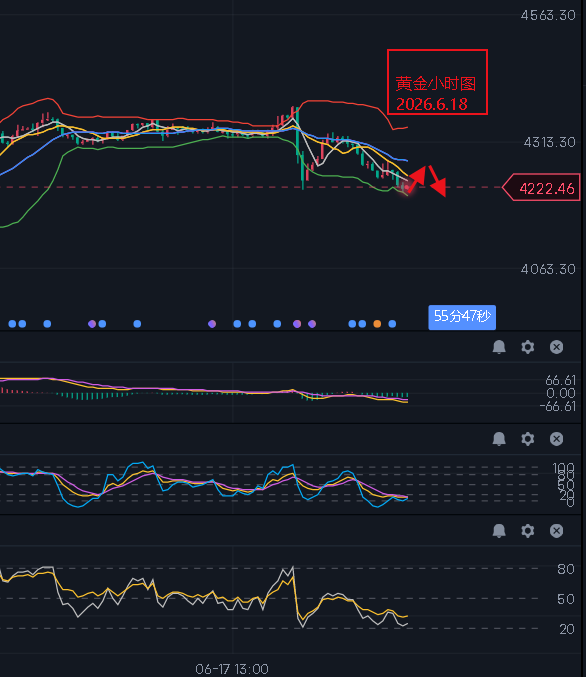Viewport: 586px width, 677px height.
Task: Click the 4313.30 price axis label
Action: pyautogui.click(x=549, y=142)
